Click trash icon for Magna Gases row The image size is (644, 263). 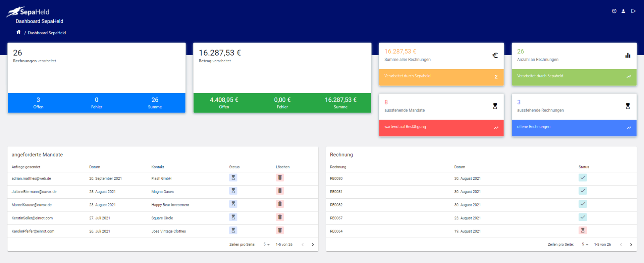pos(280,191)
